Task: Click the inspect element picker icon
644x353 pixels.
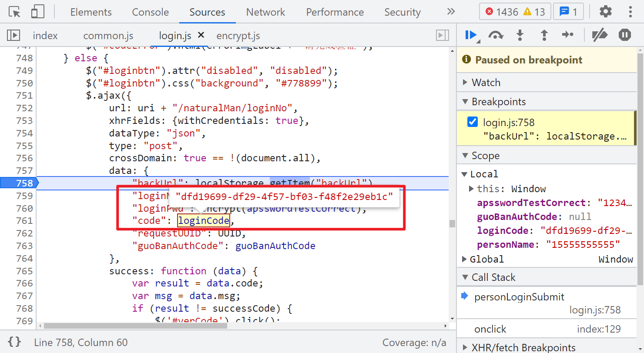Action: tap(15, 12)
